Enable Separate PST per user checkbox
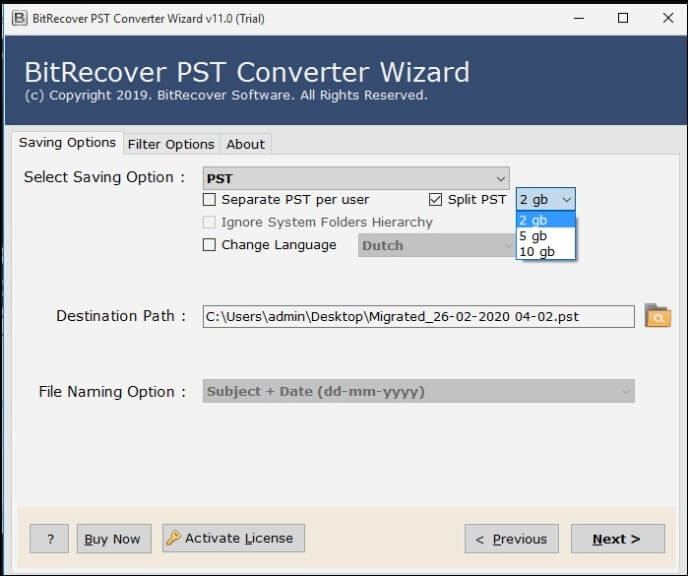688x576 pixels. coord(209,200)
